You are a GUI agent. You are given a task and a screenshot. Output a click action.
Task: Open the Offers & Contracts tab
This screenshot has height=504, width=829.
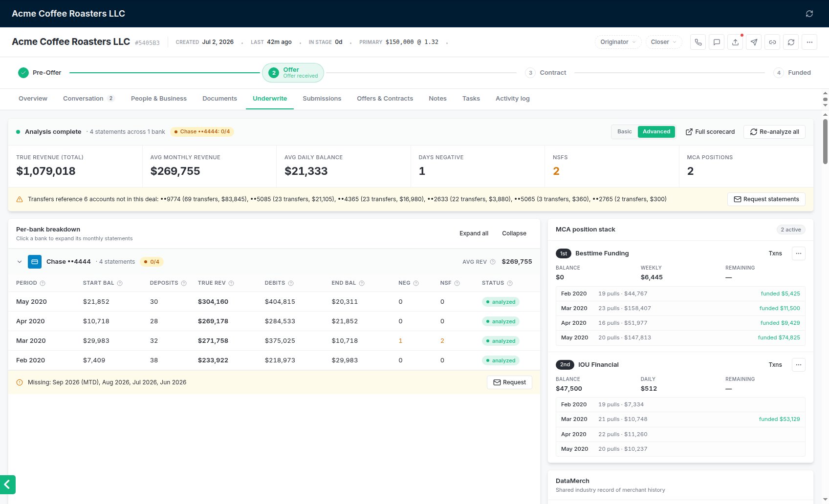(x=385, y=99)
